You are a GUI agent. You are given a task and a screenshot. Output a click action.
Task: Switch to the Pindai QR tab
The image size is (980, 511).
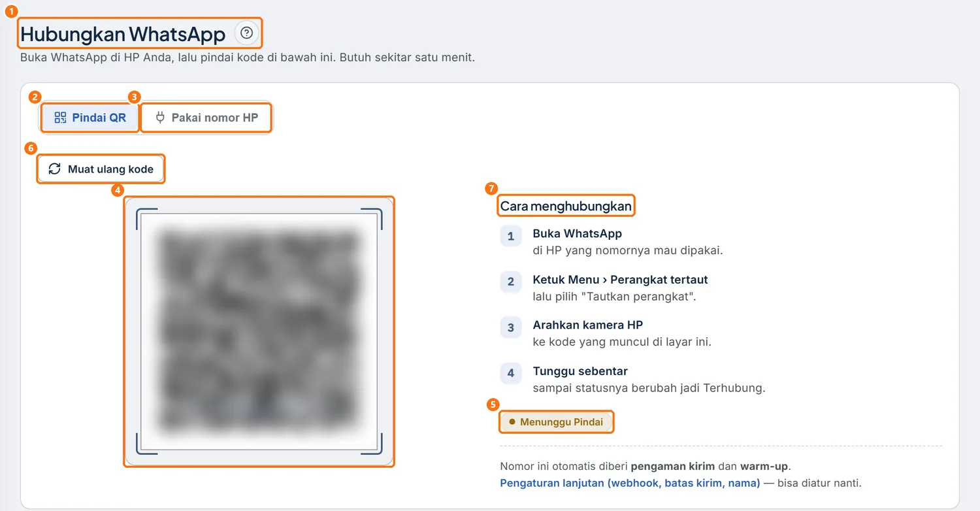click(90, 118)
